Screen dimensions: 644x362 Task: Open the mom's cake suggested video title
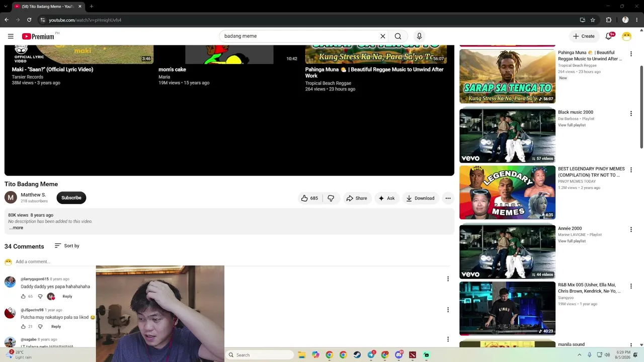coord(172,69)
